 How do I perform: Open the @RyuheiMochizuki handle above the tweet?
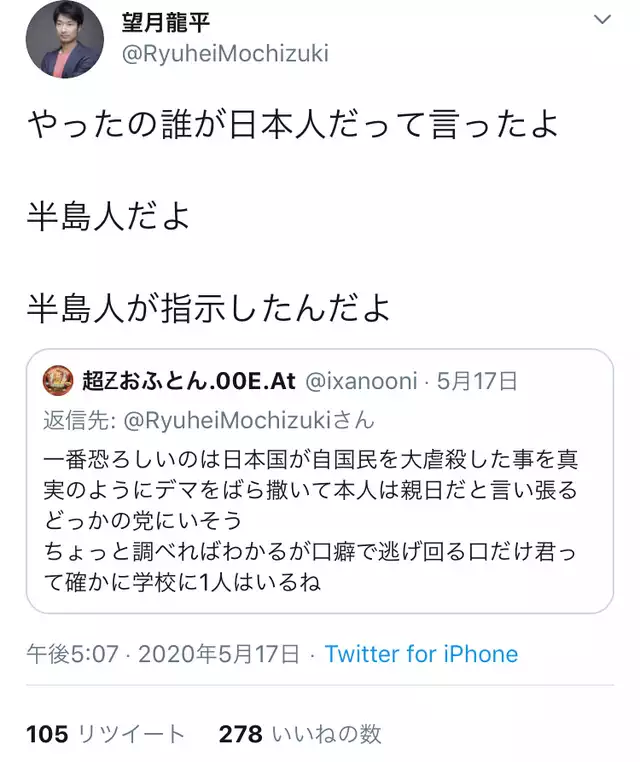click(x=225, y=53)
